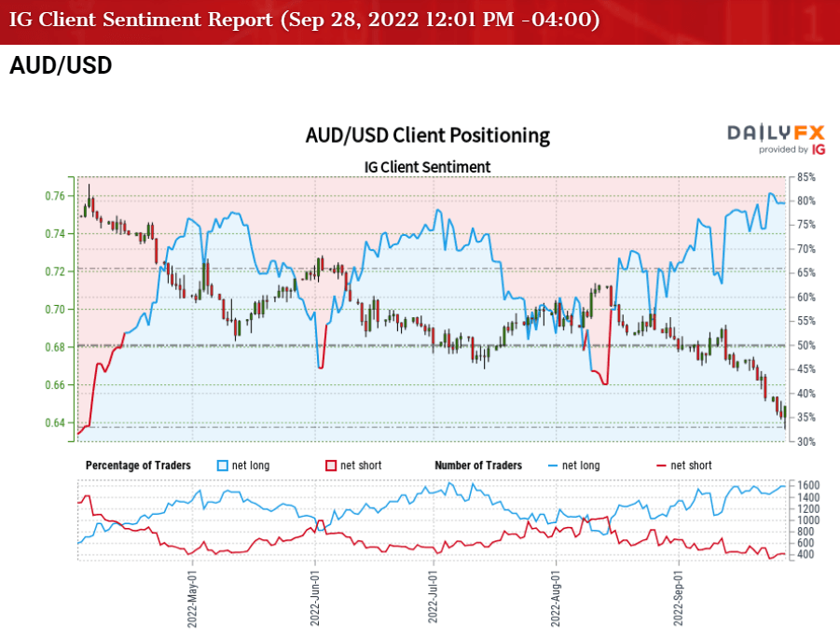Viewport: 840px width, 638px height.
Task: Click the 'Number of Traders' legend heading
Action: pyautogui.click(x=478, y=465)
